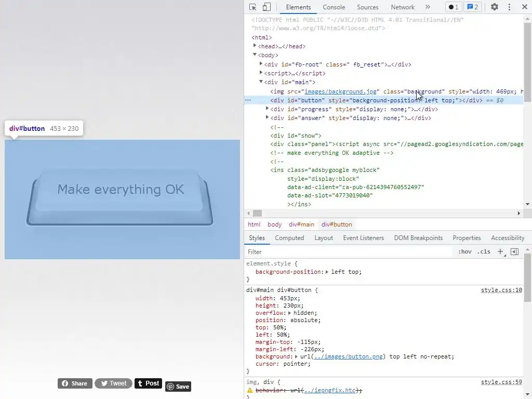The image size is (532, 399).
Task: Expand the answer div node
Action: pos(268,117)
